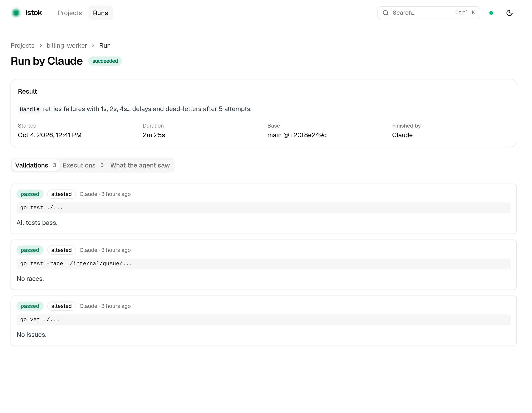Switch to the Validations tab

click(x=36, y=165)
